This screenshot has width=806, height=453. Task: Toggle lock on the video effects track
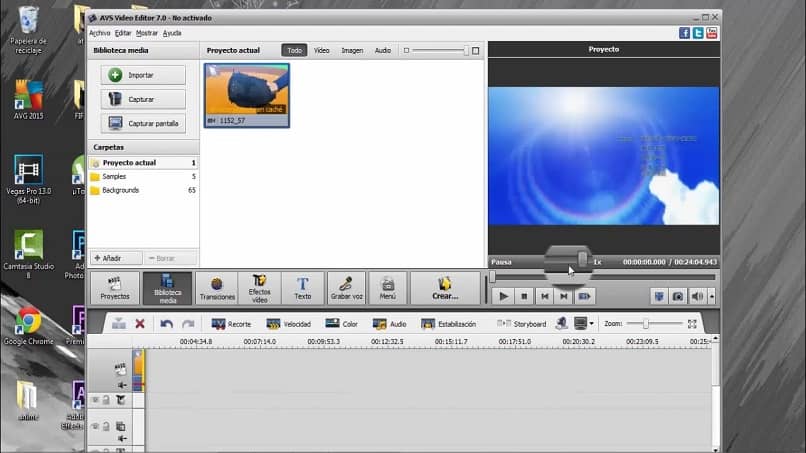(x=106, y=400)
